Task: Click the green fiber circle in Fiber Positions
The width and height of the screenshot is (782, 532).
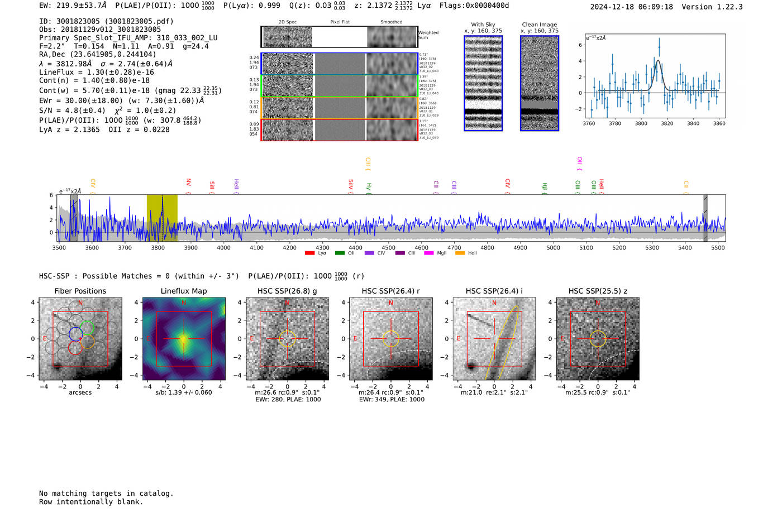Action: (x=87, y=328)
